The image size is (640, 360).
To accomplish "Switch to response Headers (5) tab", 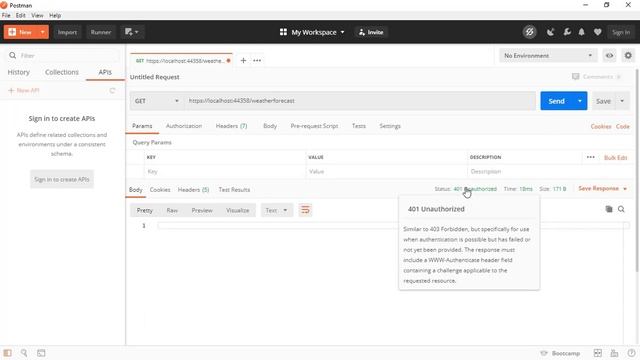I will click(x=193, y=190).
